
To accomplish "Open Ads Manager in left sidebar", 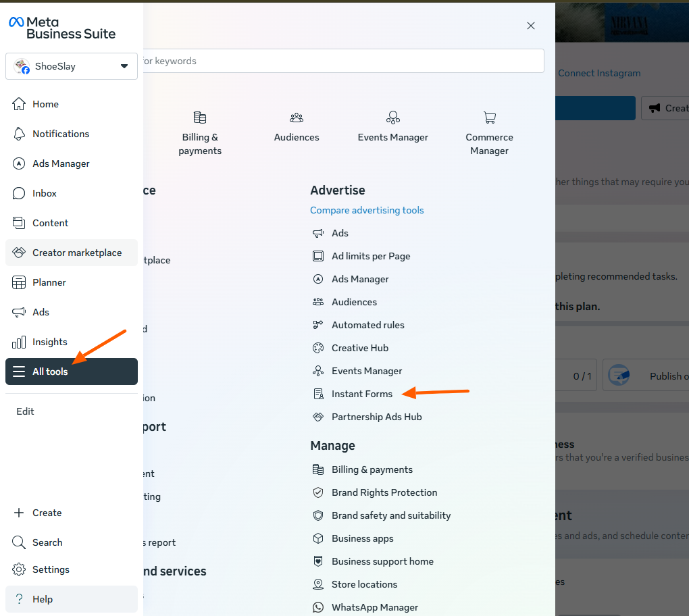I will 72,163.
